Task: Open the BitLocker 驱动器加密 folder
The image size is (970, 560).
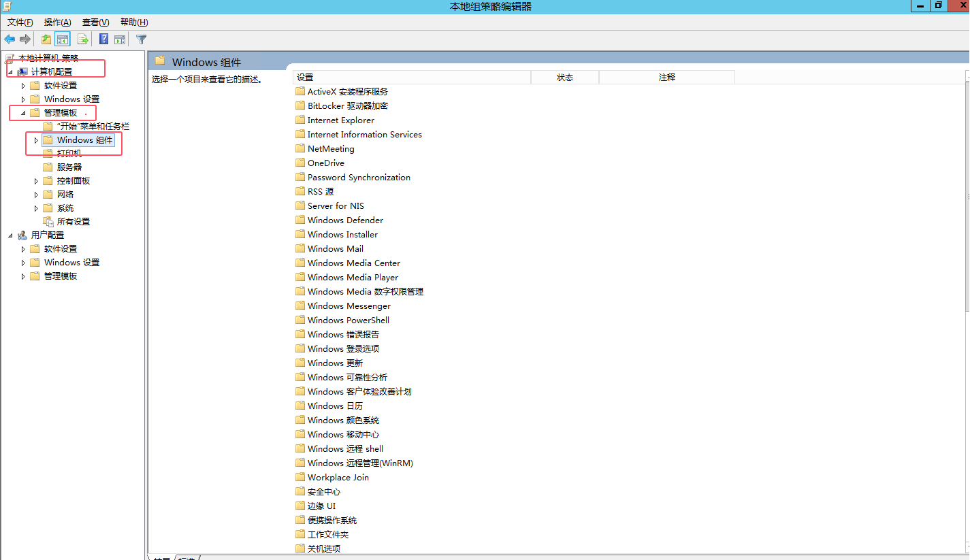Action: (349, 105)
